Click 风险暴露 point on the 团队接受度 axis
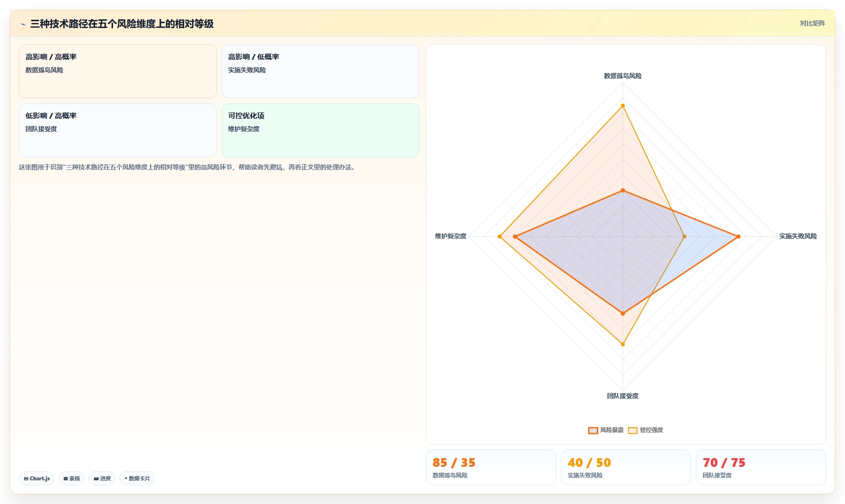 click(623, 314)
